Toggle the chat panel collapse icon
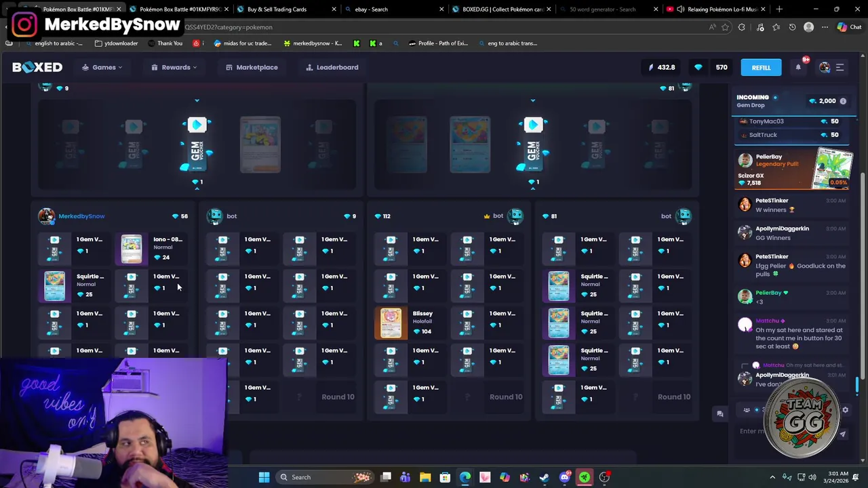 click(720, 413)
